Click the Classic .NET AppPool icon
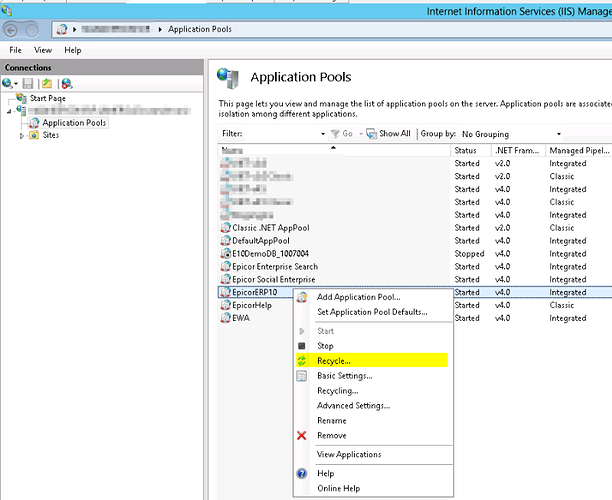 226,228
